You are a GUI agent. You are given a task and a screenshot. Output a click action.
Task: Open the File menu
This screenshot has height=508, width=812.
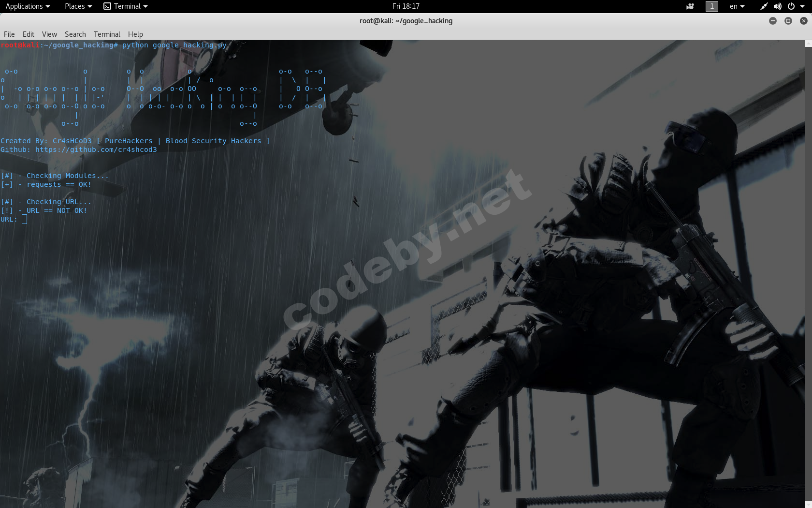(9, 34)
